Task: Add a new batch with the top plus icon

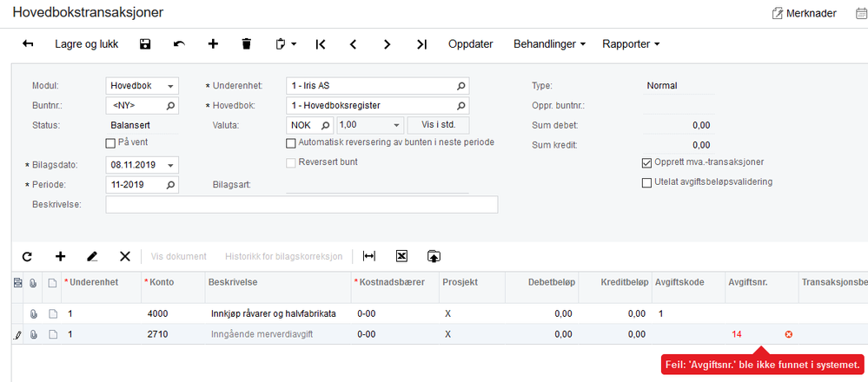Action: click(x=213, y=44)
